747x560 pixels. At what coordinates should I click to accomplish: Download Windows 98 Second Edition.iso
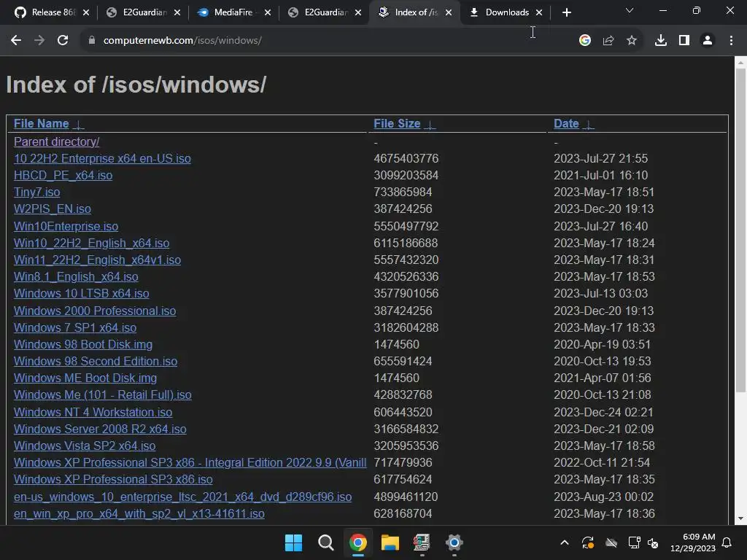(96, 361)
